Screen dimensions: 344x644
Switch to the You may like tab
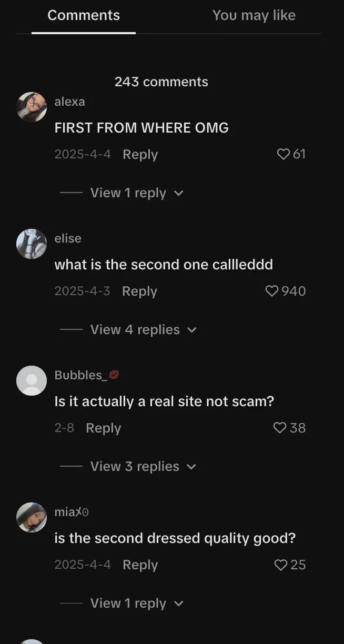point(254,16)
